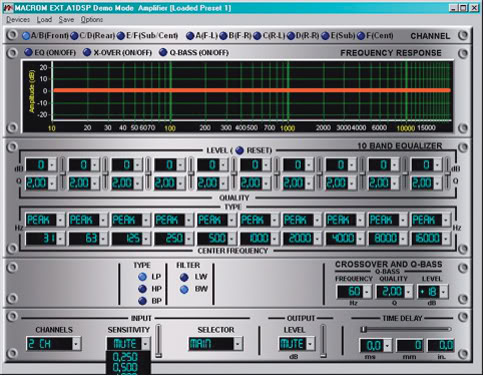Open the Load menu
This screenshot has height=376, width=484.
[x=44, y=20]
